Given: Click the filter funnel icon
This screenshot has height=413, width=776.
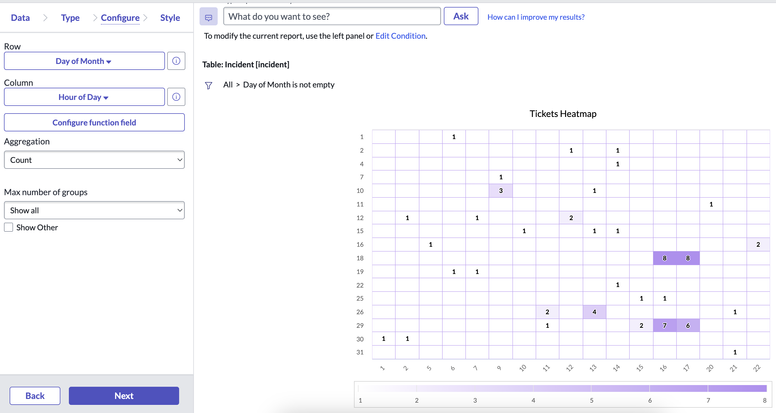Looking at the screenshot, I should [208, 86].
